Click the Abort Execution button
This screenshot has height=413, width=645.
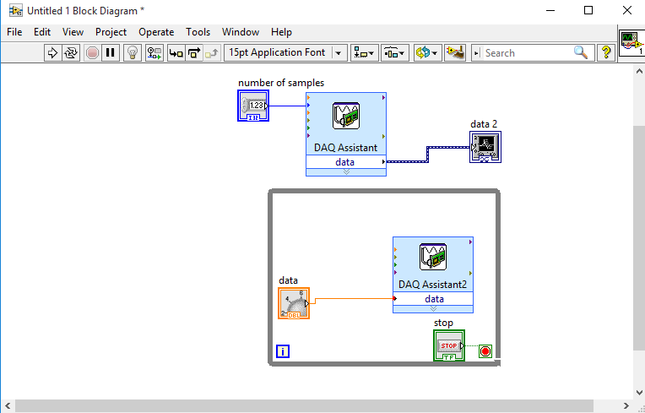[x=92, y=53]
